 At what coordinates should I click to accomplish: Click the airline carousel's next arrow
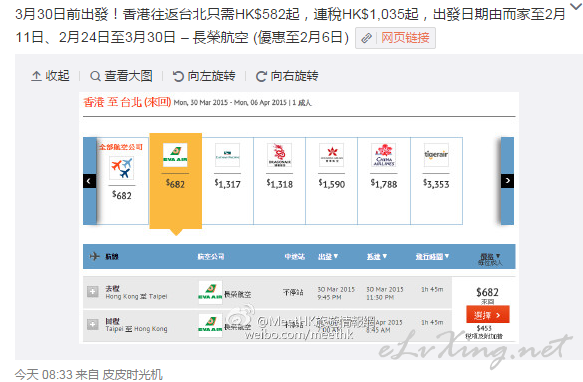pos(507,181)
